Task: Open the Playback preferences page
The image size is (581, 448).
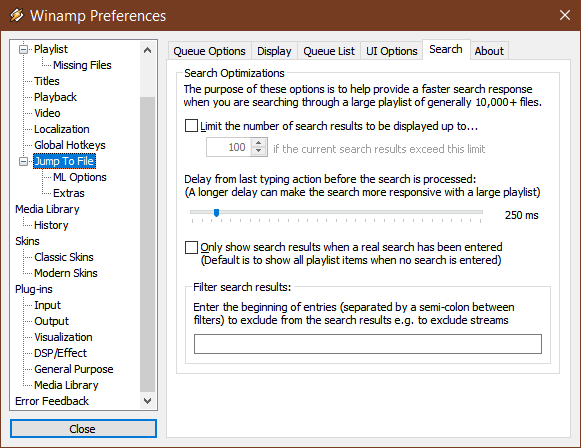Action: point(55,97)
